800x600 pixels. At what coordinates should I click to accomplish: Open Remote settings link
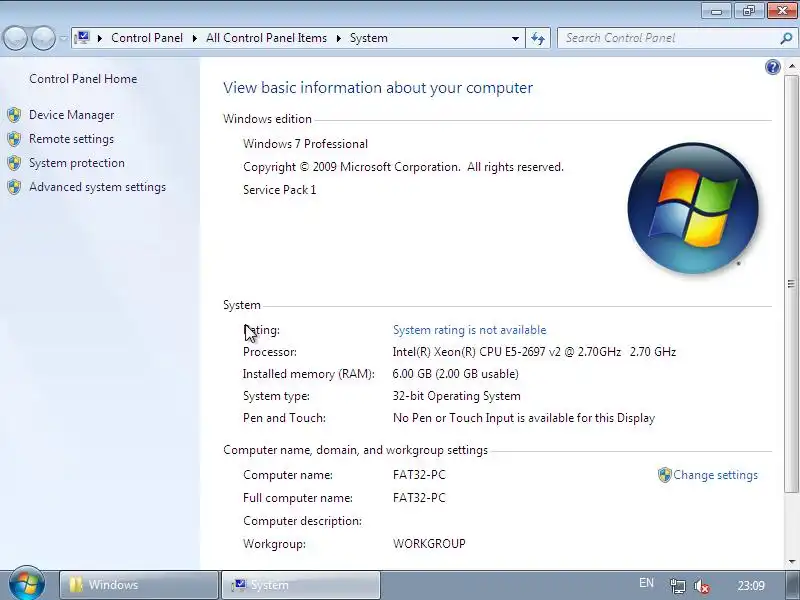coord(71,139)
